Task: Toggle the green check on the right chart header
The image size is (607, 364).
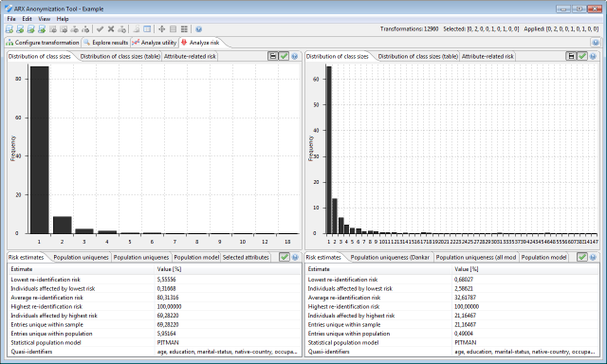Action: (x=581, y=56)
